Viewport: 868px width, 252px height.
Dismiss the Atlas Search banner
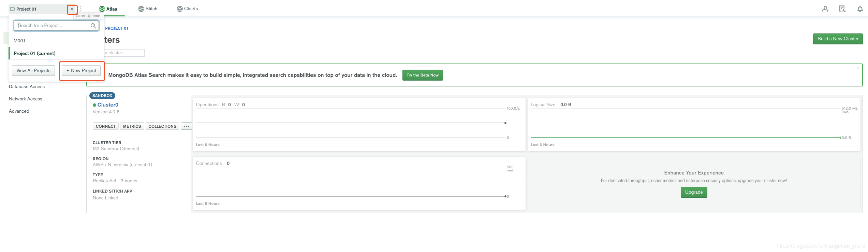pos(858,68)
